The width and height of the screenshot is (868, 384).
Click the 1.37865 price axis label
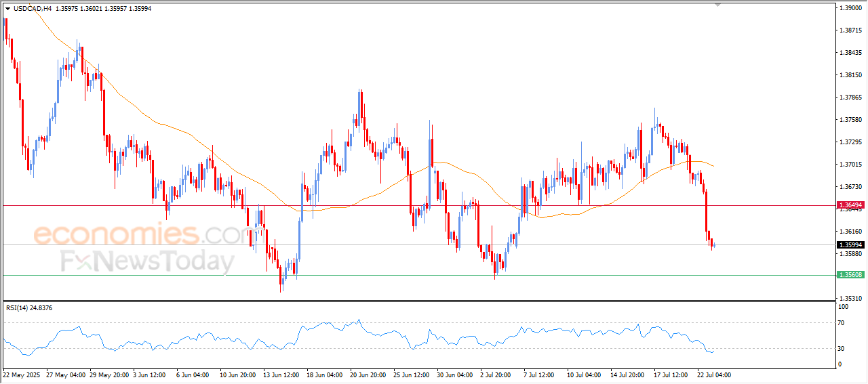click(851, 98)
